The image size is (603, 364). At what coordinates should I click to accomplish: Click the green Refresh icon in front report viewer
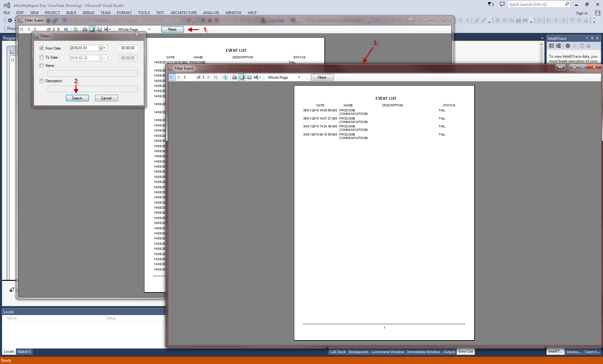(225, 77)
